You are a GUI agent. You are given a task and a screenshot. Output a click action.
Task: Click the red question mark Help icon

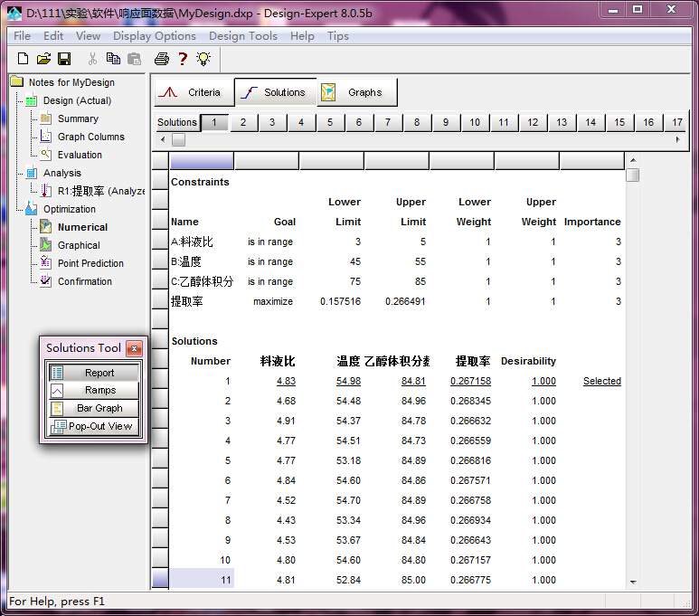(183, 59)
